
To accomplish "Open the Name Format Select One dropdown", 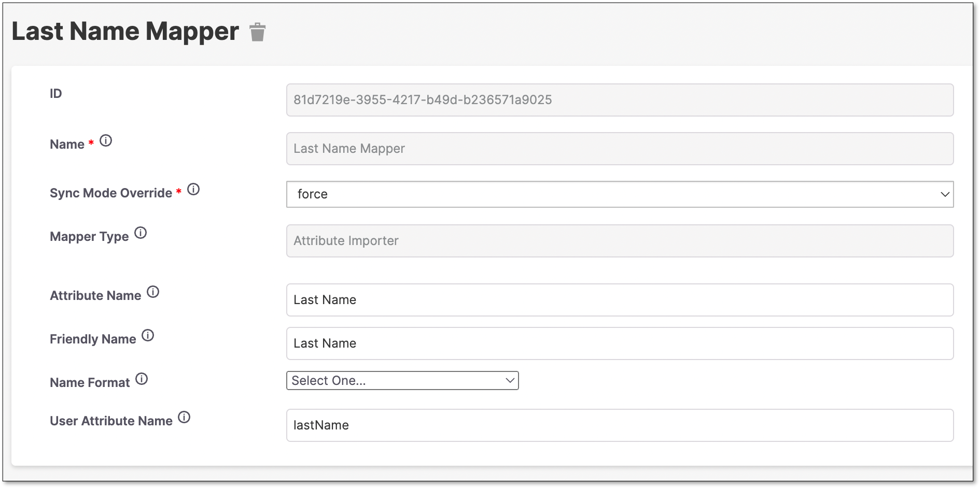I will click(x=402, y=381).
